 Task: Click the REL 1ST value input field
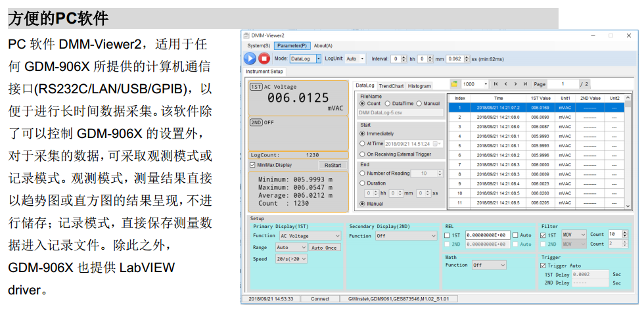pyautogui.click(x=488, y=235)
